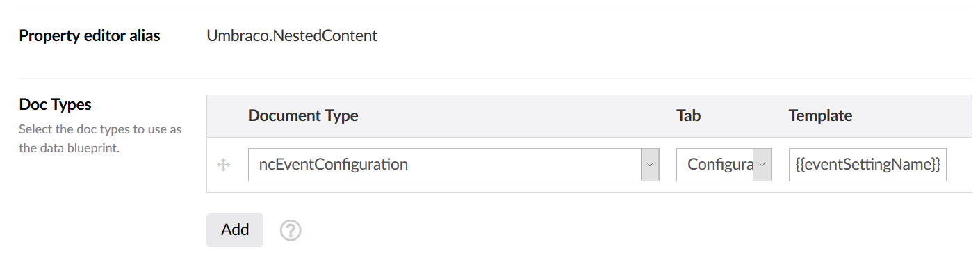Click the Template column header

coord(820,116)
